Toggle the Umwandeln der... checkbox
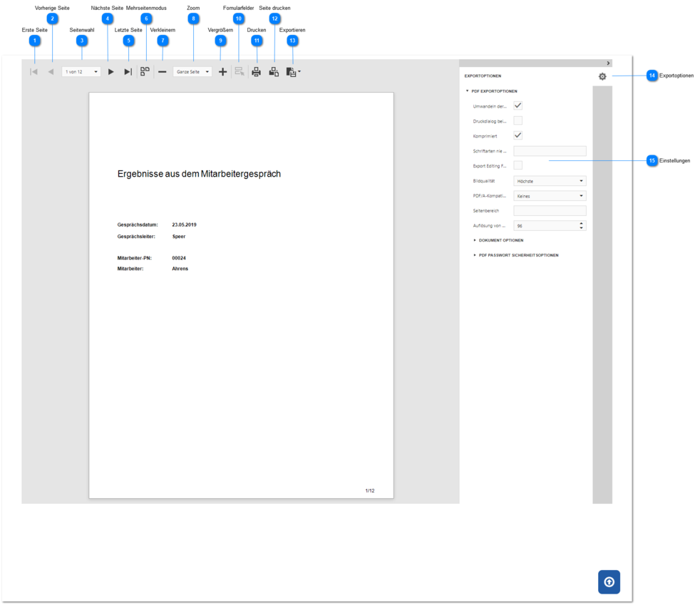The image size is (700, 605). [518, 105]
